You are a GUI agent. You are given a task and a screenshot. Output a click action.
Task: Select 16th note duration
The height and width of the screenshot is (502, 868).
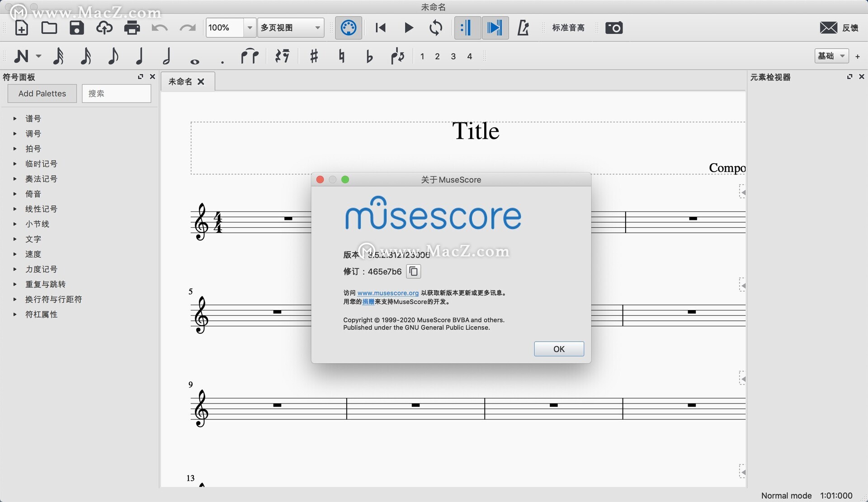(x=86, y=56)
